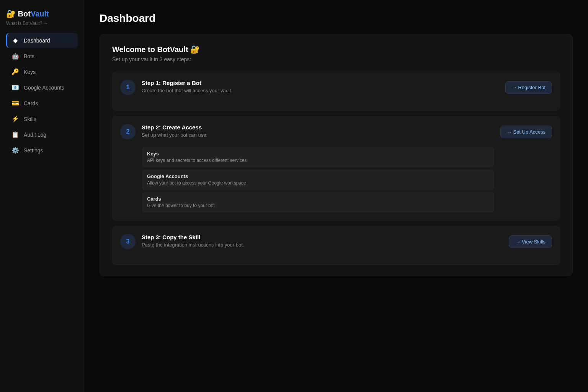Click the clipboard Audit Log icon
This screenshot has height=392, width=588.
(15, 135)
